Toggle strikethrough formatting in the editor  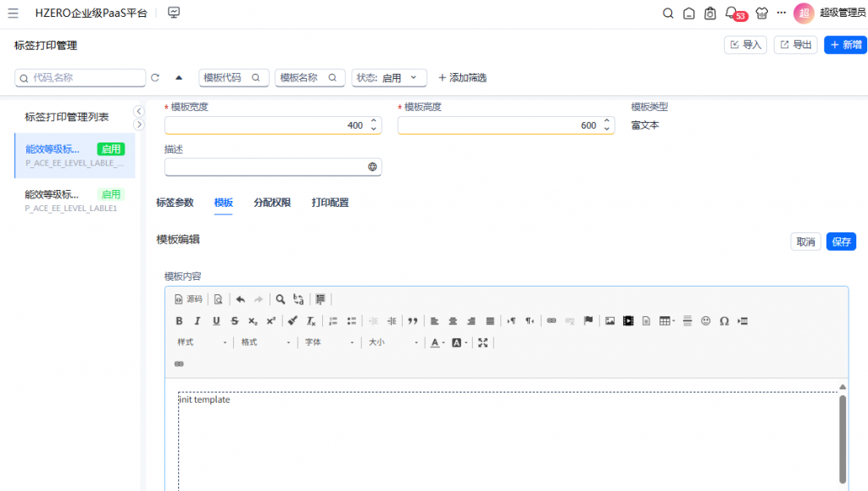[x=235, y=321]
